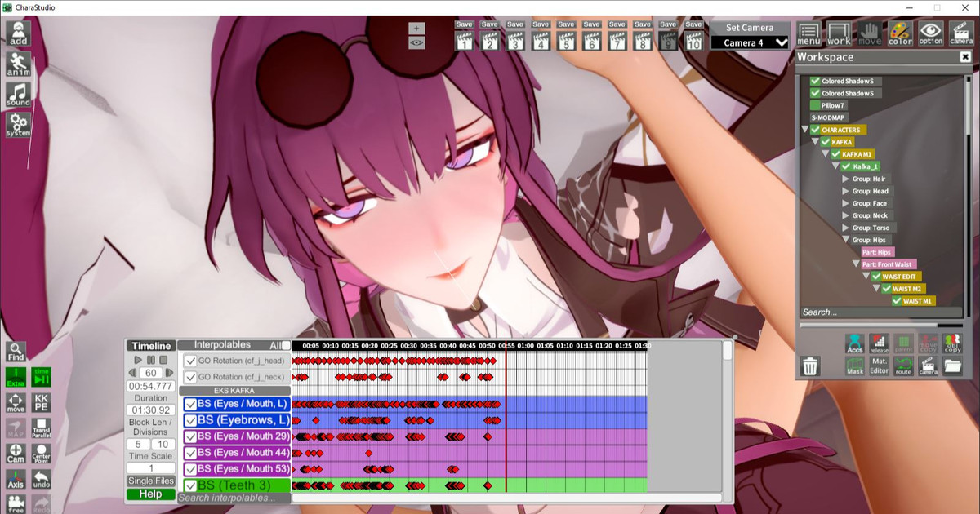Close the Workspace panel
This screenshot has height=514, width=980.
964,57
